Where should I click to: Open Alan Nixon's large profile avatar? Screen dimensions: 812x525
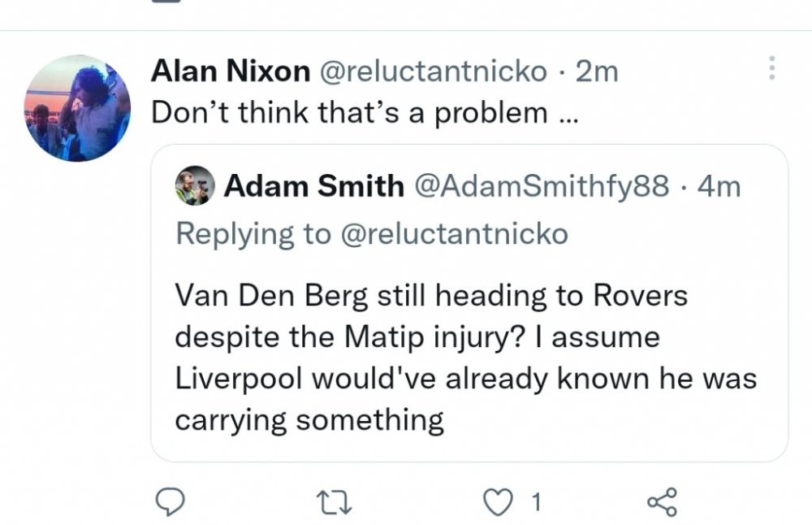coord(78,108)
